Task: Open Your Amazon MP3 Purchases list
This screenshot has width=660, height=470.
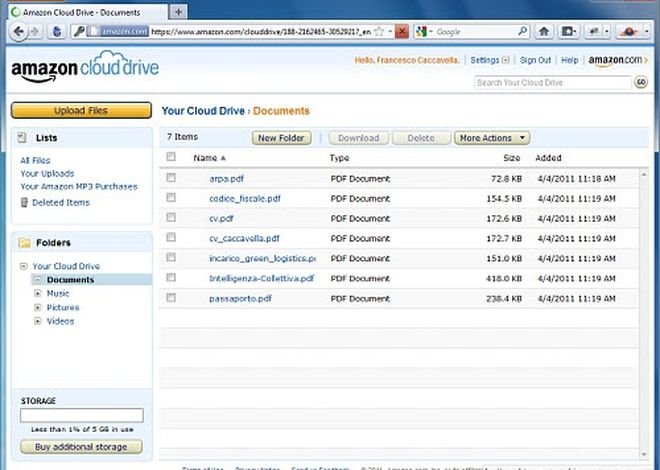Action: (x=79, y=186)
